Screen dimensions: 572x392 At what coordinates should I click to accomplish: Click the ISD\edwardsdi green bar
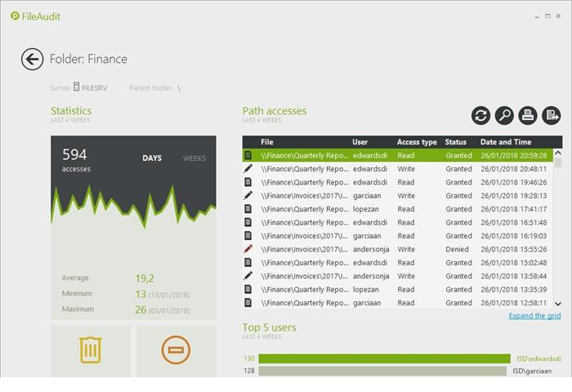(384, 359)
